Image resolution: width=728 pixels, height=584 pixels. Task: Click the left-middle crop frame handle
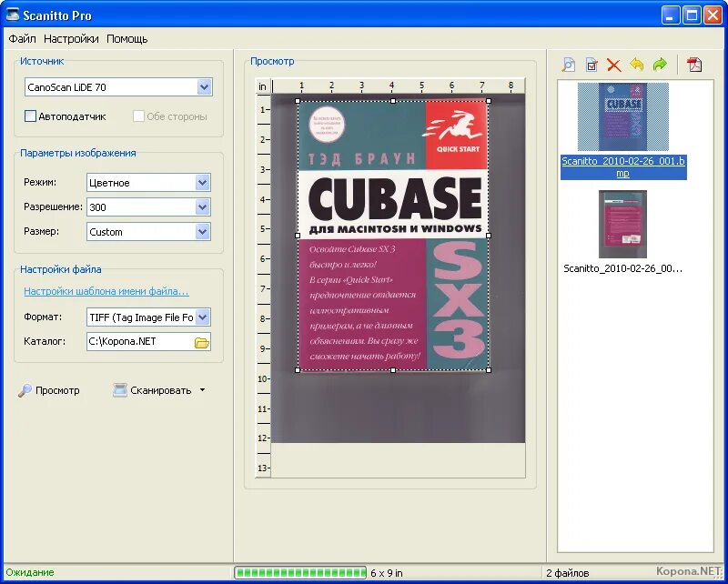point(298,236)
